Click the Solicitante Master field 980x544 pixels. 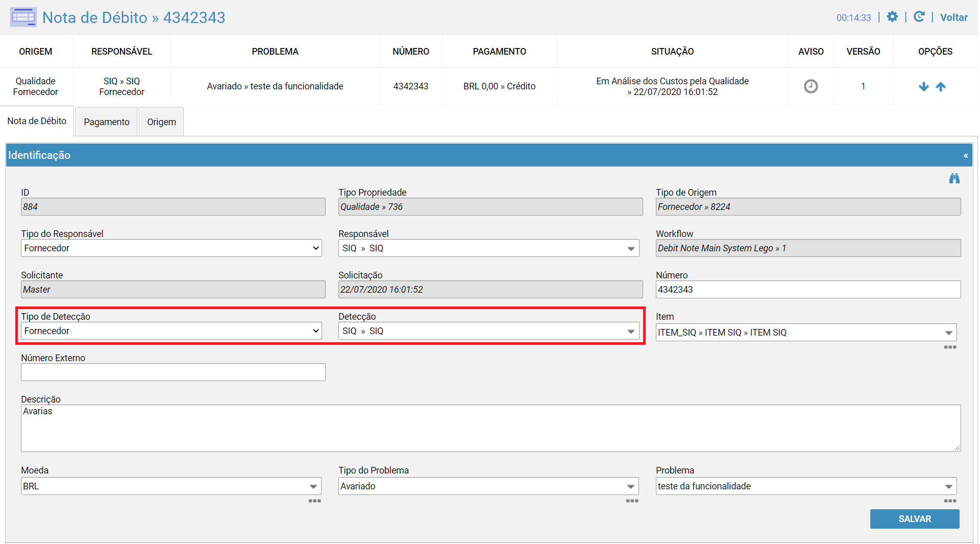tap(173, 290)
